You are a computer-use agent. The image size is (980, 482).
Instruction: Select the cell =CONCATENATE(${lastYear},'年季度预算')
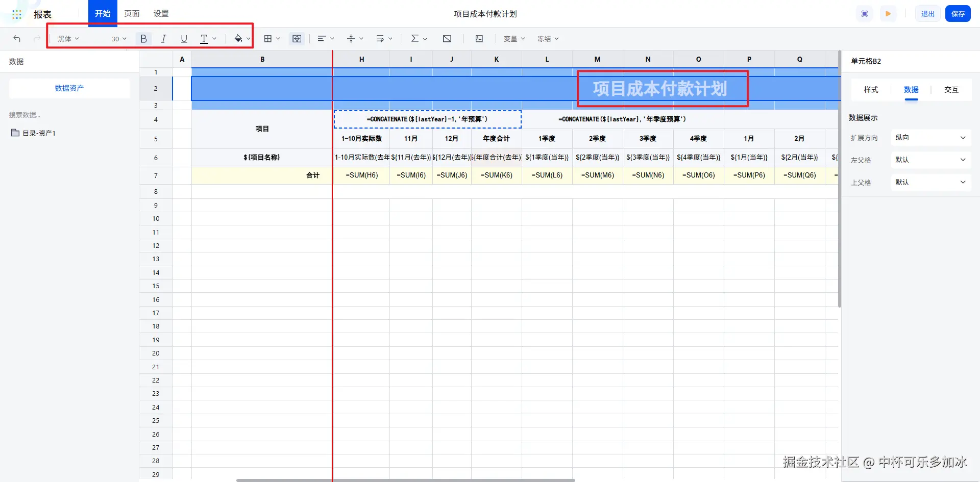pyautogui.click(x=623, y=119)
